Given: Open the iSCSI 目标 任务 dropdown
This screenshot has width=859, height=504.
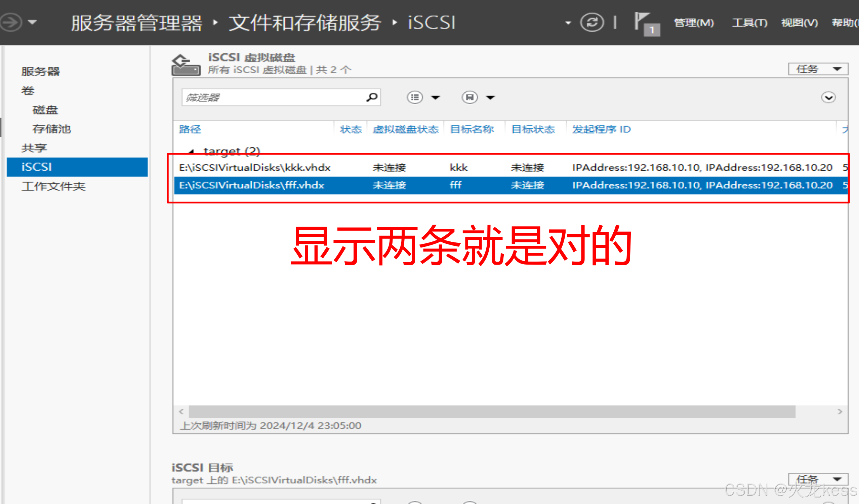Looking at the screenshot, I should point(818,479).
